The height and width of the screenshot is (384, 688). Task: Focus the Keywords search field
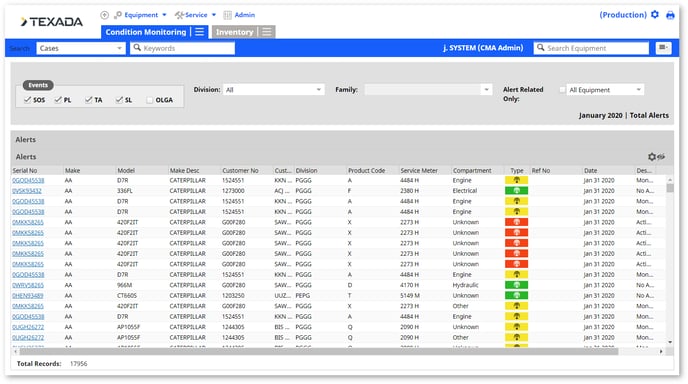[x=183, y=48]
